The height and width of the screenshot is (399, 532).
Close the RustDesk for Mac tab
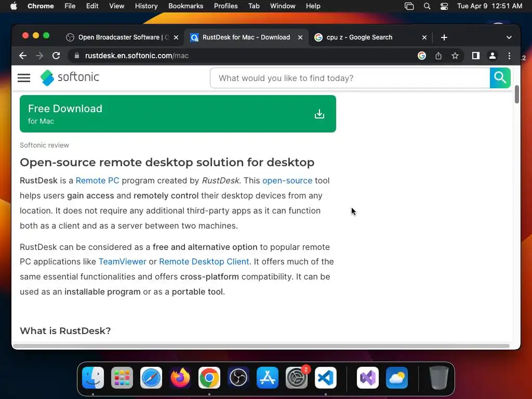pos(300,37)
